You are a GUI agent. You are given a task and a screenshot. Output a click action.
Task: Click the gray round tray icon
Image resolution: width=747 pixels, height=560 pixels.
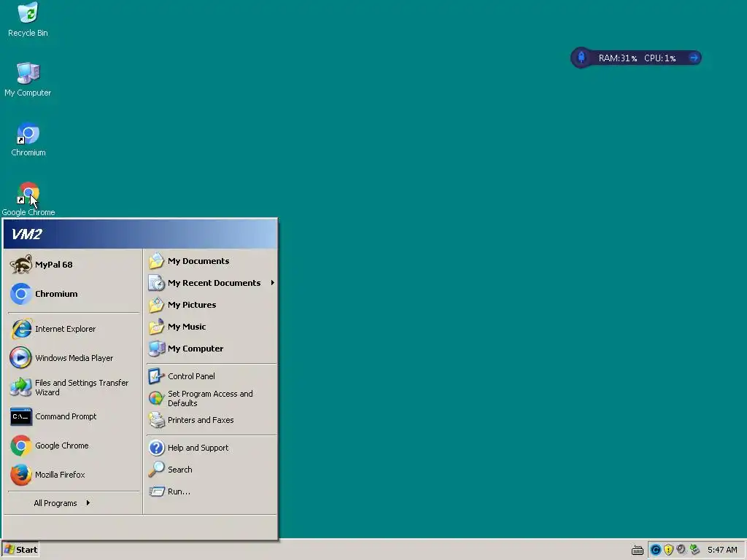coord(681,550)
